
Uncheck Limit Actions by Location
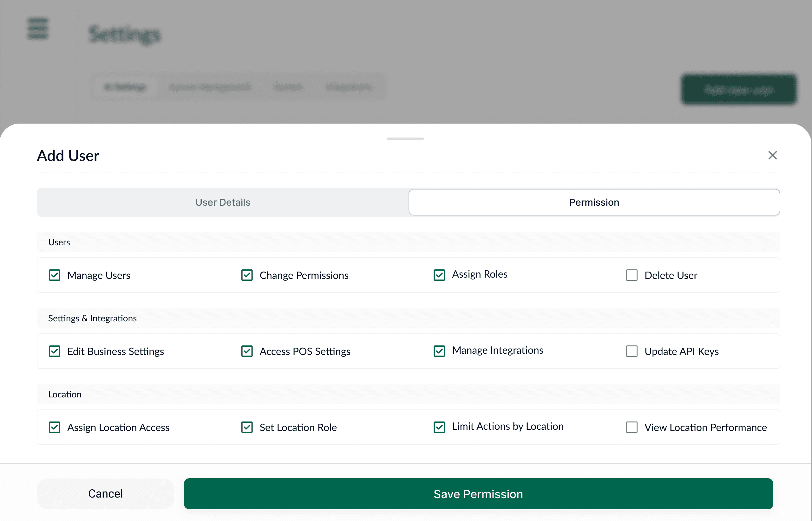tap(439, 427)
